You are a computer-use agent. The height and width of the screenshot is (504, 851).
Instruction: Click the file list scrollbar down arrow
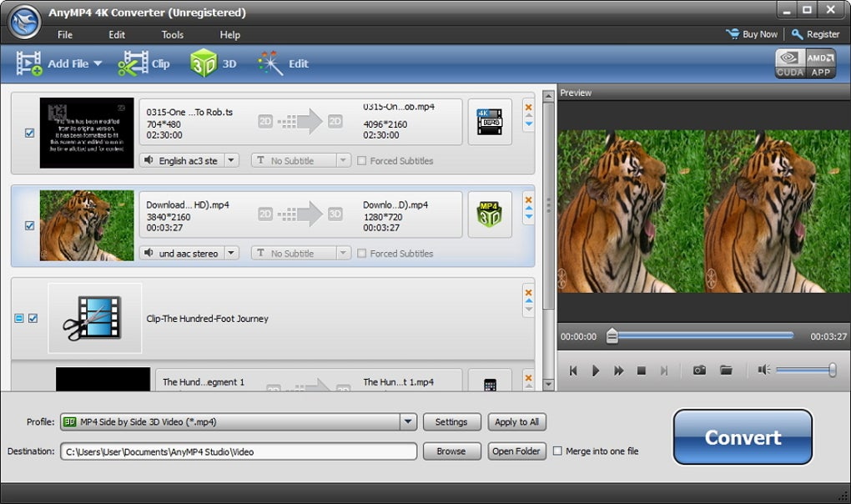tap(548, 384)
